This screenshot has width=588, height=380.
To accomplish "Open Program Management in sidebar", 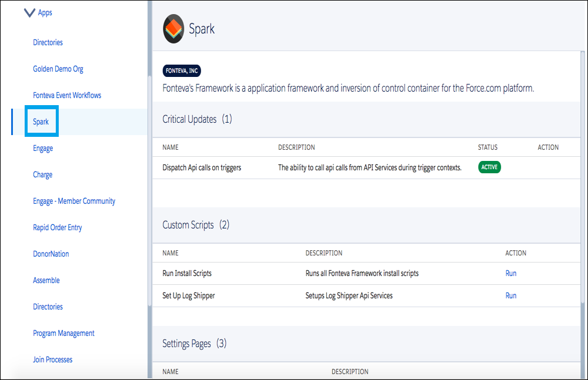I will tap(64, 333).
